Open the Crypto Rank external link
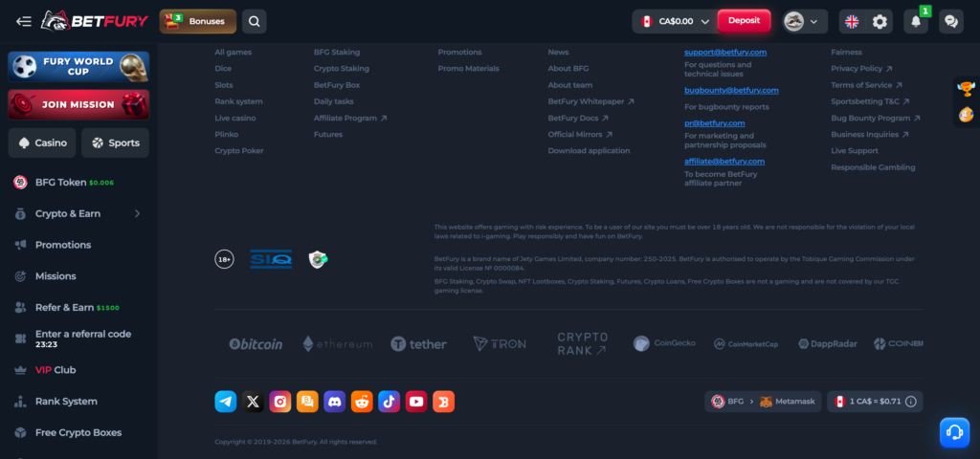 click(x=582, y=343)
